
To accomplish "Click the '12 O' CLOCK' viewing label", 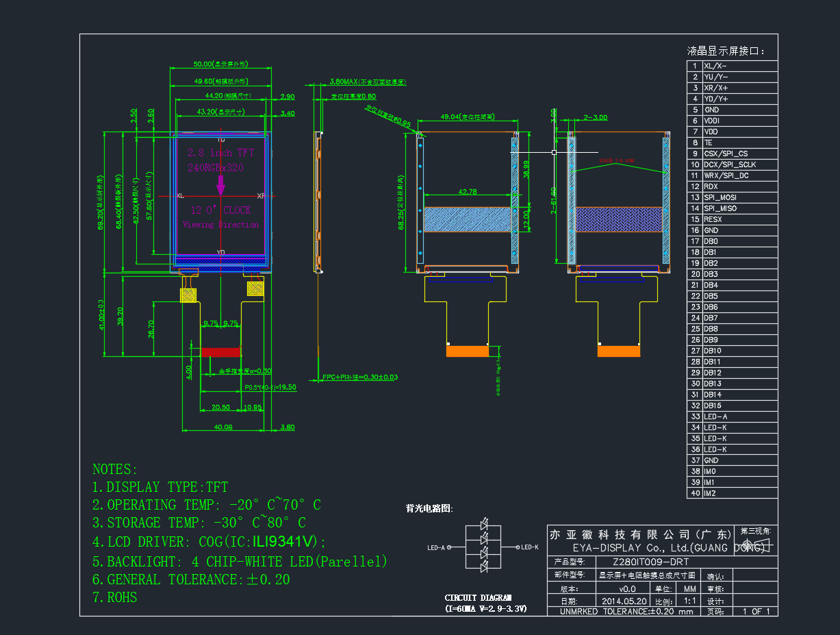I will pos(221,210).
